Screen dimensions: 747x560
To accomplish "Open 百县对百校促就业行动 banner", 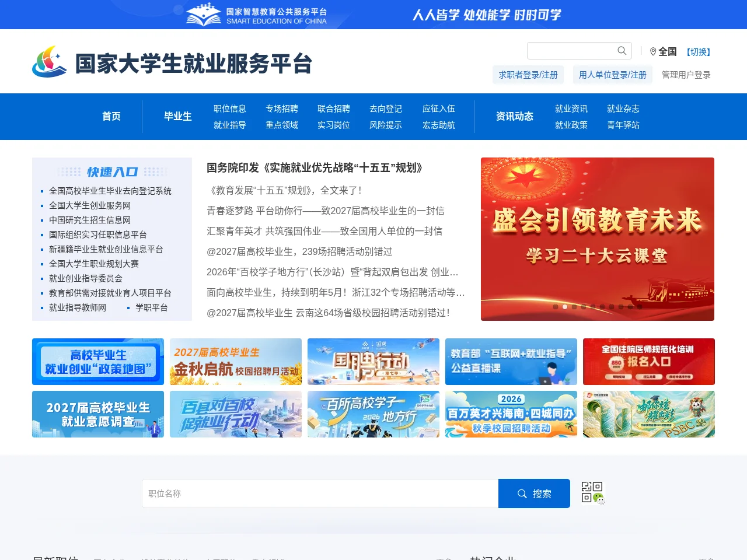I will 236,414.
